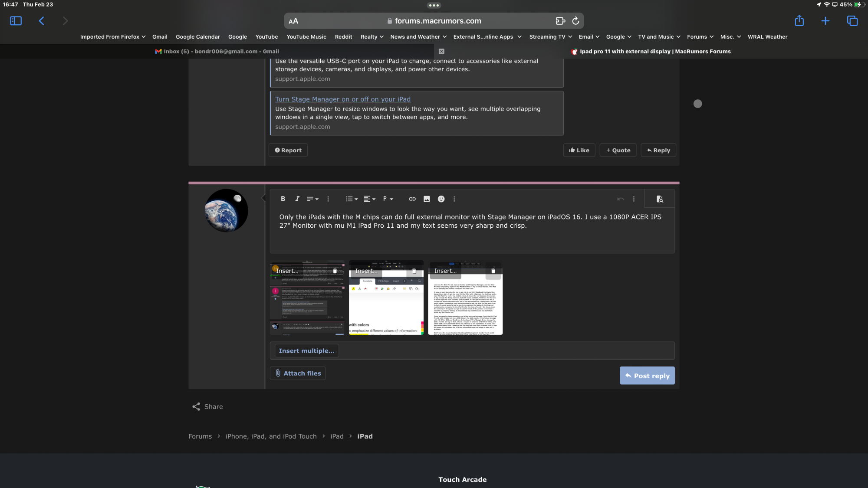
Task: Show the Safari sidebar
Action: 16,21
